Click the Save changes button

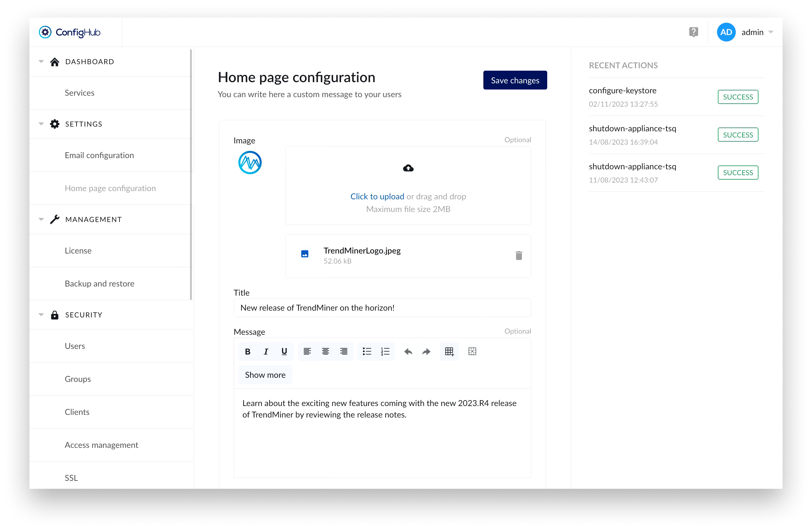pyautogui.click(x=515, y=80)
